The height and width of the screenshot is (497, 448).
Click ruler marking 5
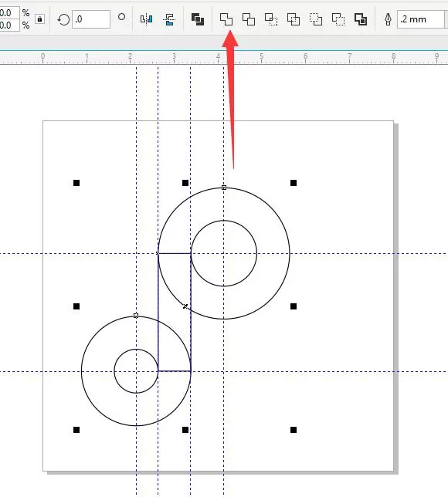pos(261,56)
